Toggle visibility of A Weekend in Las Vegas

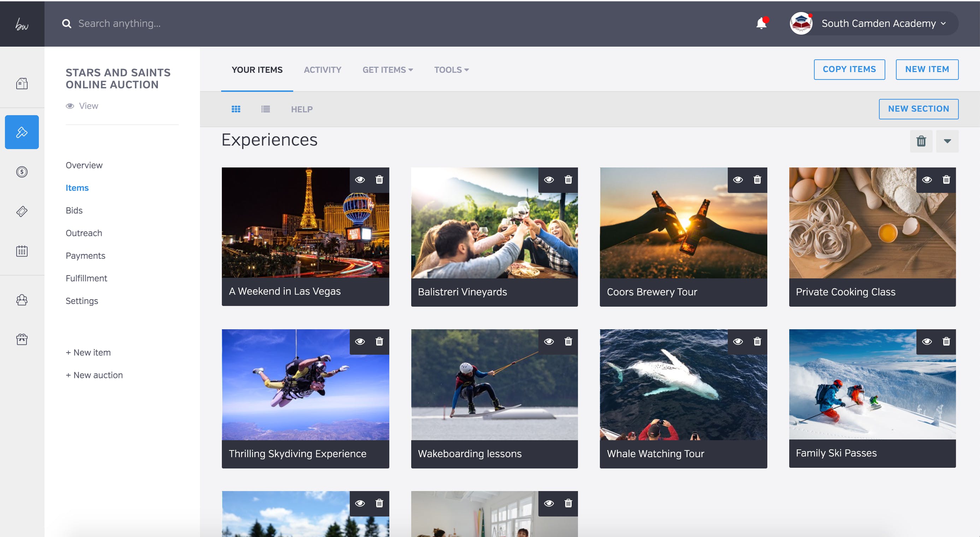(x=360, y=179)
